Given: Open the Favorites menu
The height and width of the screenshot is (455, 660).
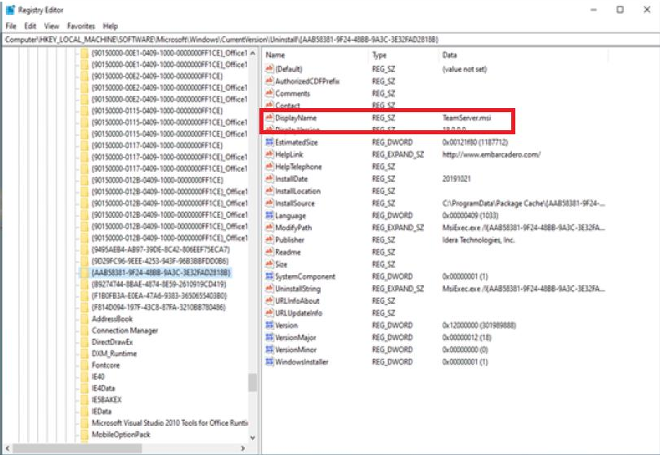Looking at the screenshot, I should click(81, 26).
